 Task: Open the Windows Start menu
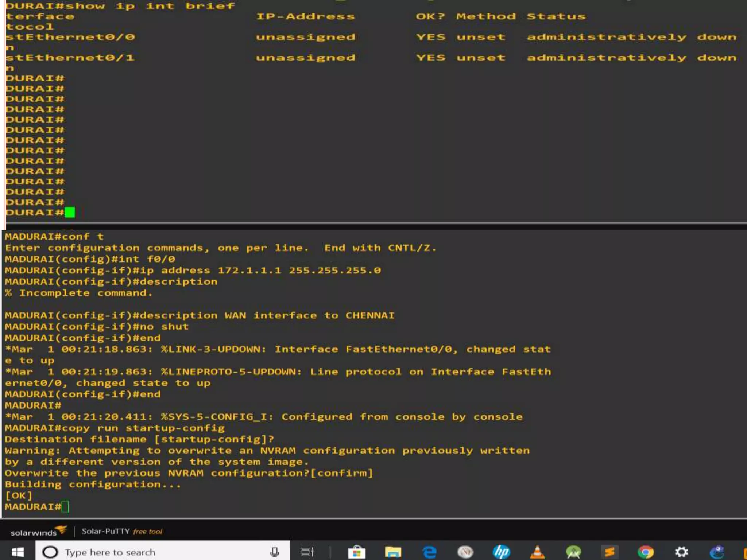(x=17, y=552)
